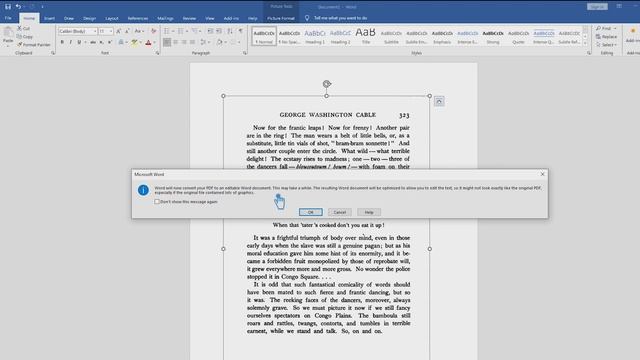Screen dimensions: 640x360
Task: Open the Design tab
Action: point(89,18)
